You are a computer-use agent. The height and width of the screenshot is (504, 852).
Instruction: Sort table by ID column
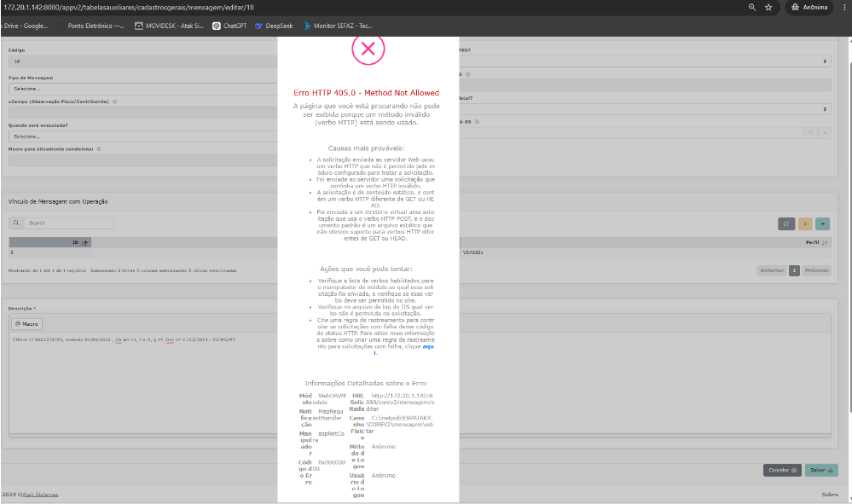click(x=49, y=242)
